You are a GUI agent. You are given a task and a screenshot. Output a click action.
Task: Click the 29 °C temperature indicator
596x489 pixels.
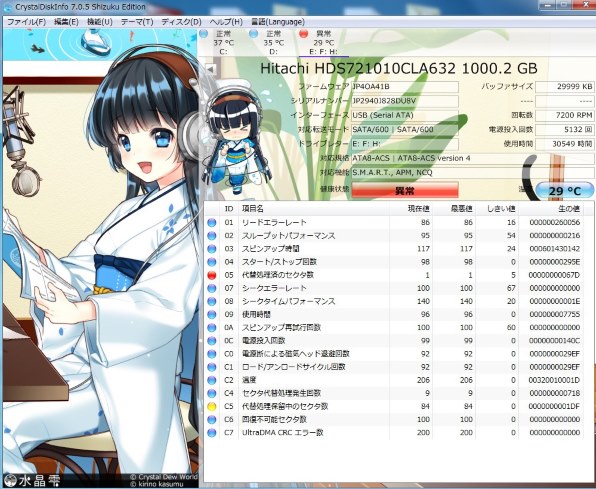point(565,191)
